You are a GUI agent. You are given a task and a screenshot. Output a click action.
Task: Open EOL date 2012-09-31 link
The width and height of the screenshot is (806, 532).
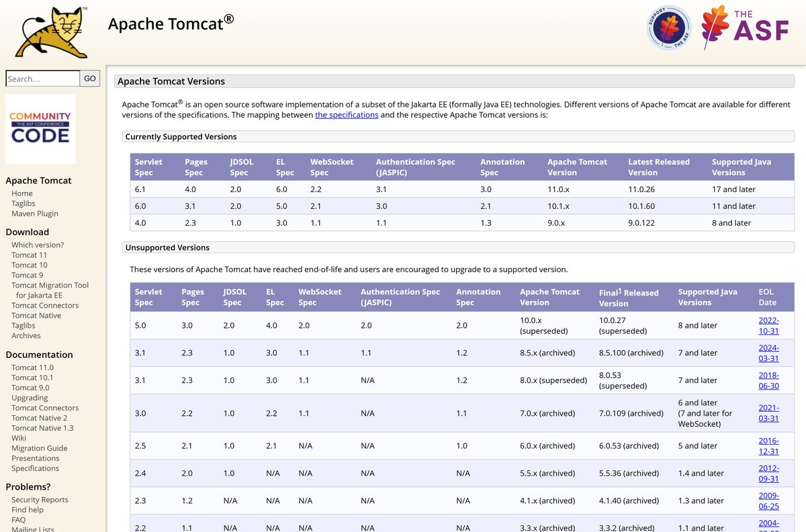point(769,474)
